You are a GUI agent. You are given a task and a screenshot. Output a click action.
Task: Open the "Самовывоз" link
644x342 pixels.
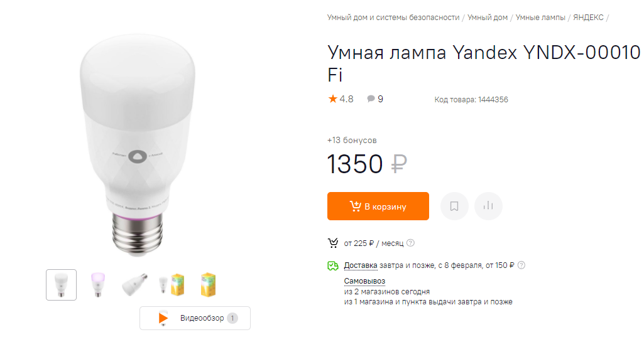364,281
